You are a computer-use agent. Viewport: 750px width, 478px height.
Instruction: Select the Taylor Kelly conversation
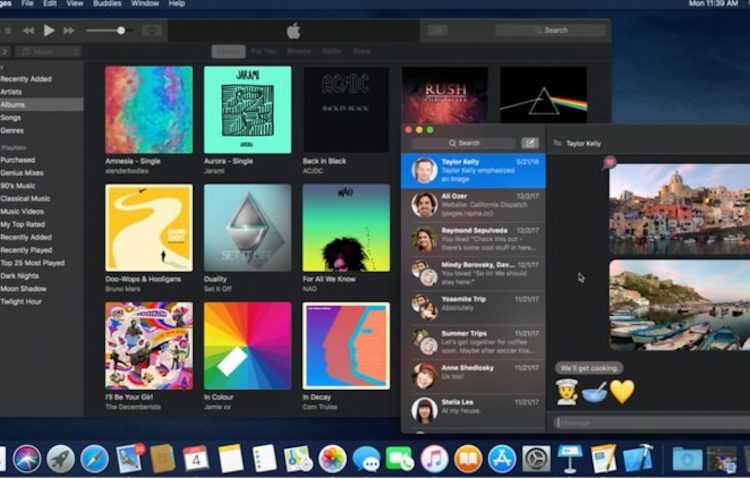coord(473,171)
